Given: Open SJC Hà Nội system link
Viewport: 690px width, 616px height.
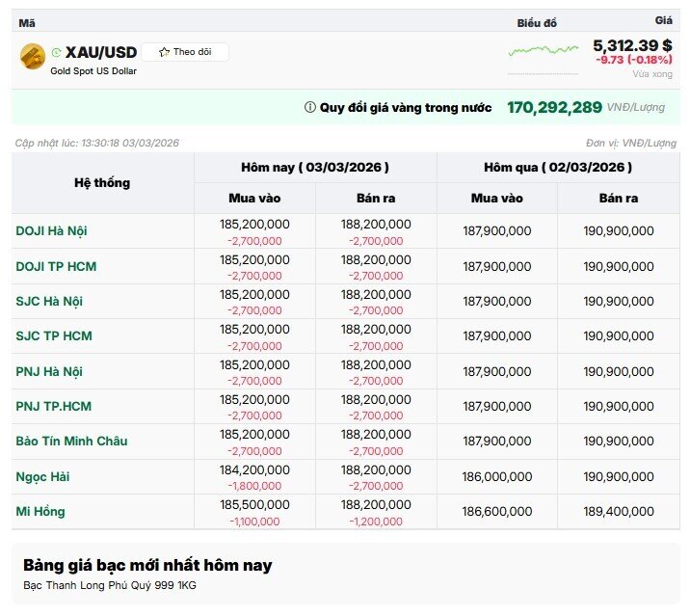Looking at the screenshot, I should 49,302.
